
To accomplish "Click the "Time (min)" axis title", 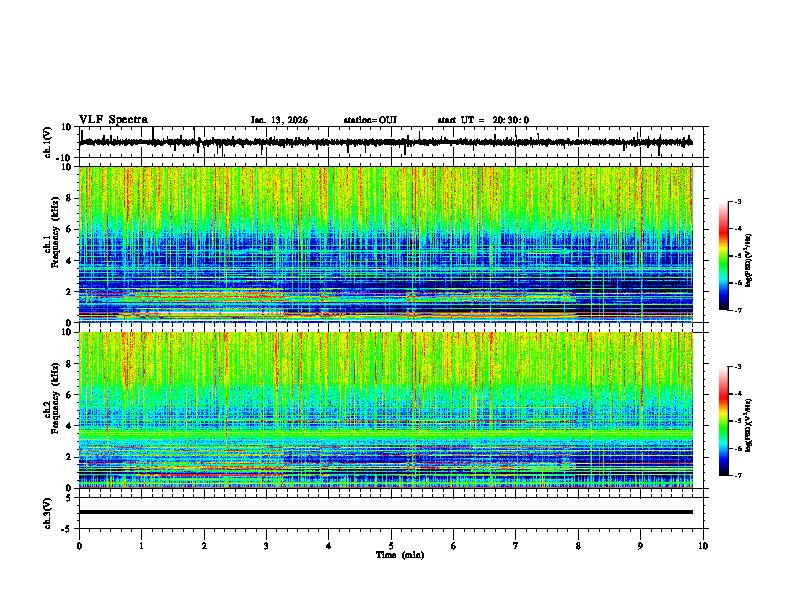I will click(400, 555).
